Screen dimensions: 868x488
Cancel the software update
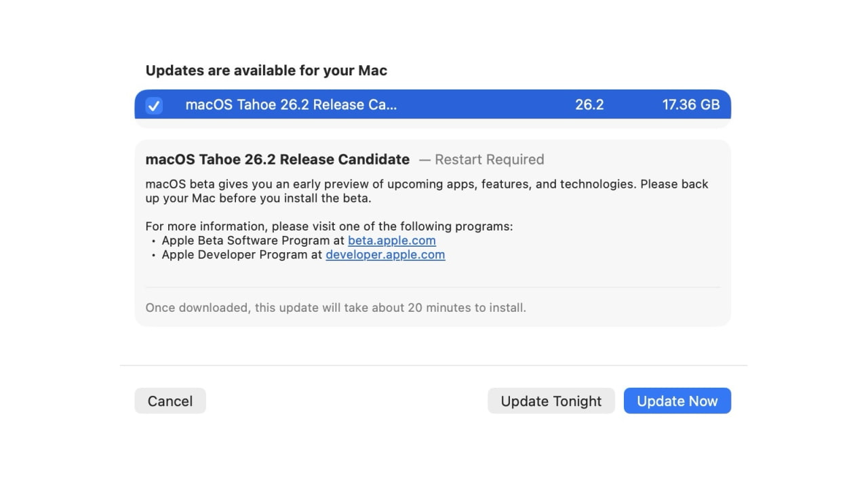tap(170, 401)
